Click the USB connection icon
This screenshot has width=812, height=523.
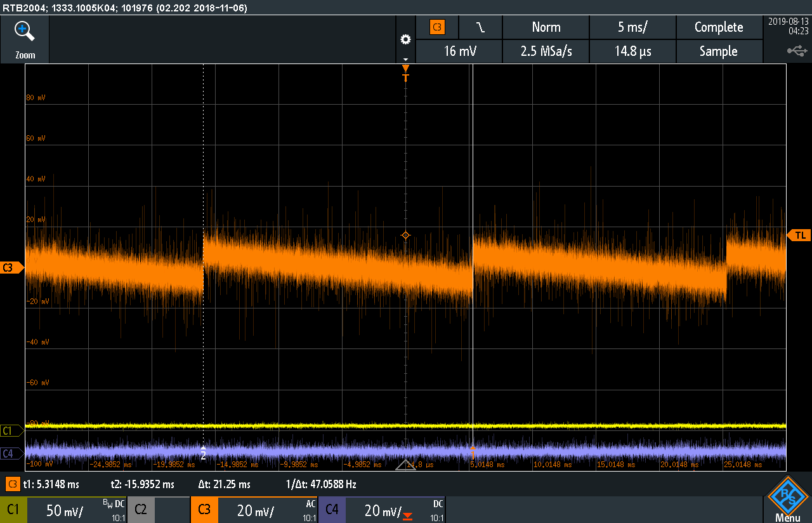pyautogui.click(x=796, y=50)
